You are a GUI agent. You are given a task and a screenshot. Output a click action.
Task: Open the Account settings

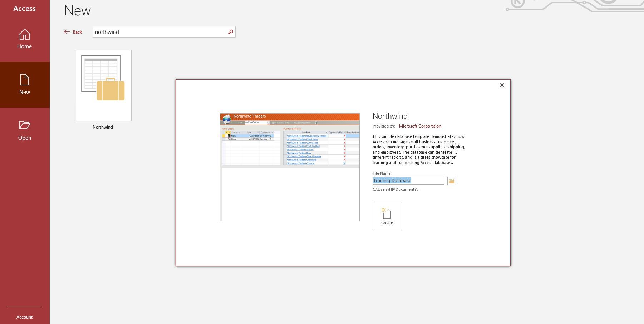[x=25, y=317]
